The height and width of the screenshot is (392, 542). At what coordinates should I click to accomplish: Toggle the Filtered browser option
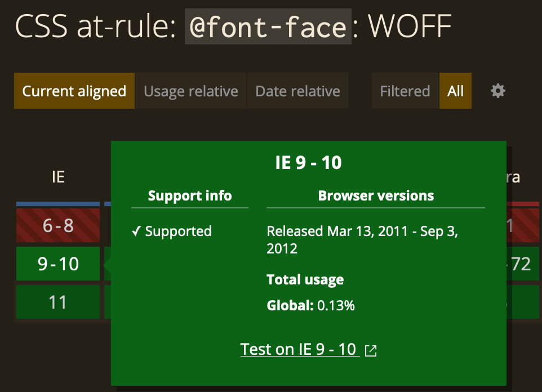(405, 91)
